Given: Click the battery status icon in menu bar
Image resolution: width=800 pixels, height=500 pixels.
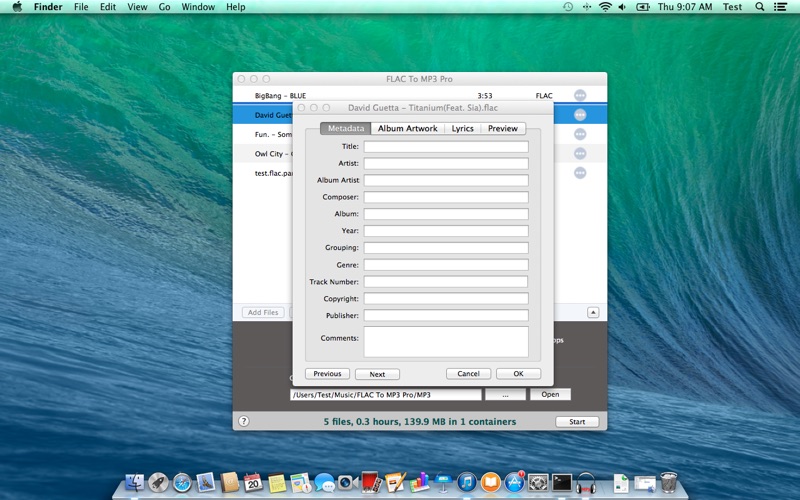Looking at the screenshot, I should 642,7.
